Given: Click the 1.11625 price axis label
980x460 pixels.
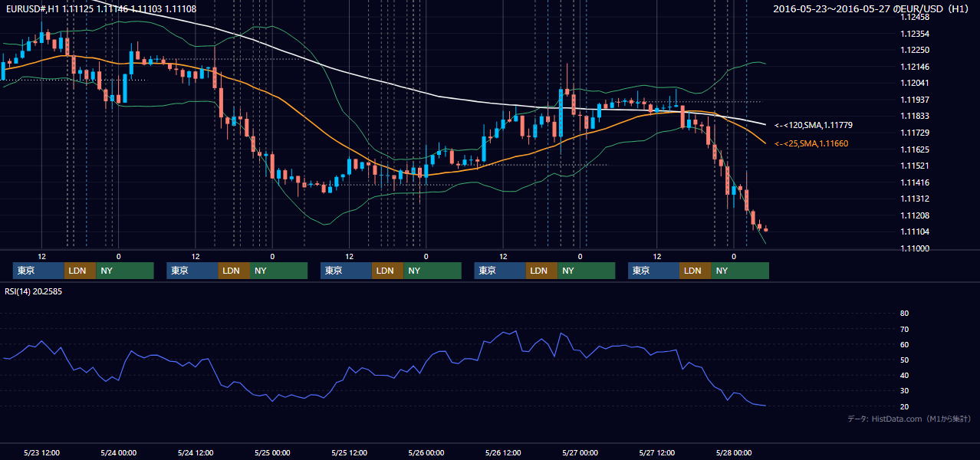Looking at the screenshot, I should (x=915, y=149).
